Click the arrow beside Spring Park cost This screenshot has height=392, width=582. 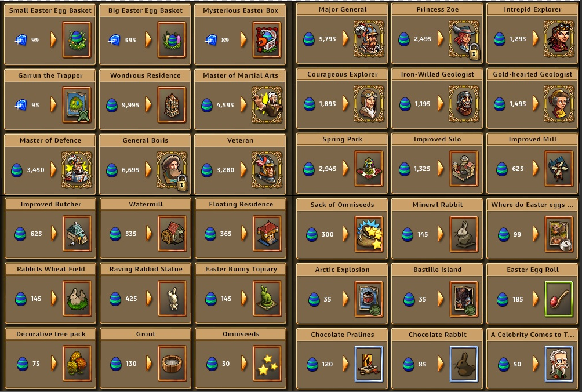click(x=345, y=169)
